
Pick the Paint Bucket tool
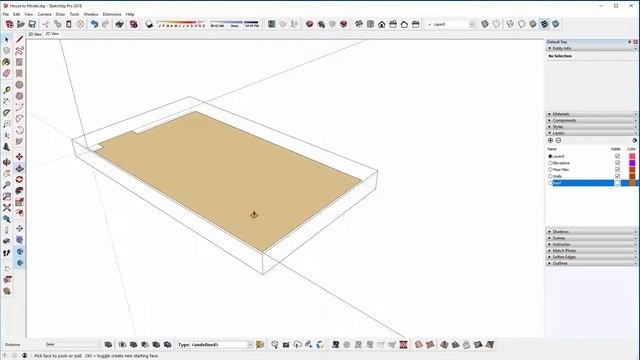7,62
